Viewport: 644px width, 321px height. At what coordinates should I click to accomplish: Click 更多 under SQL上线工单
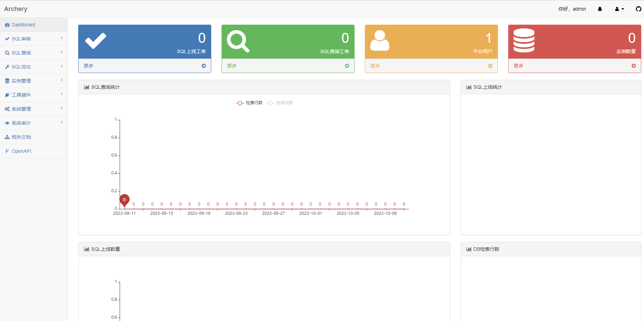pyautogui.click(x=88, y=66)
